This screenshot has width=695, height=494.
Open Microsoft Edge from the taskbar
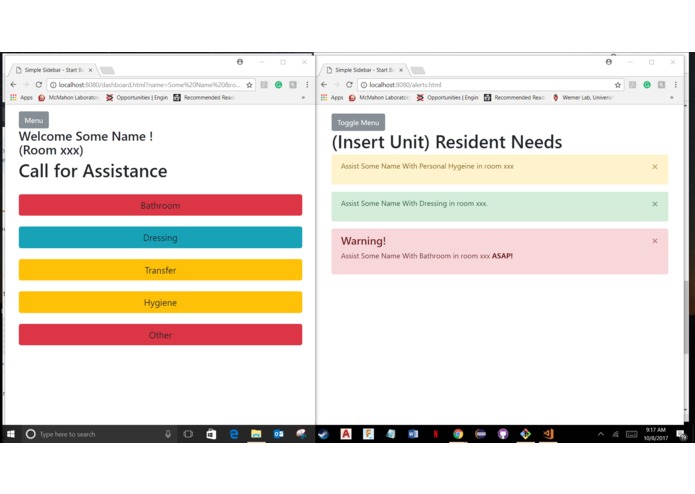pyautogui.click(x=234, y=434)
